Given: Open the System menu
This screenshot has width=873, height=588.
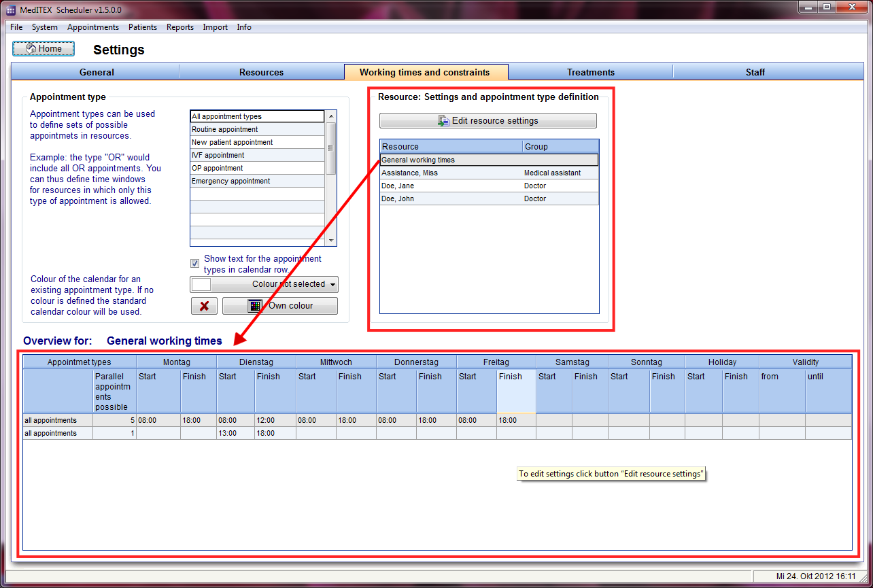Looking at the screenshot, I should tap(45, 27).
